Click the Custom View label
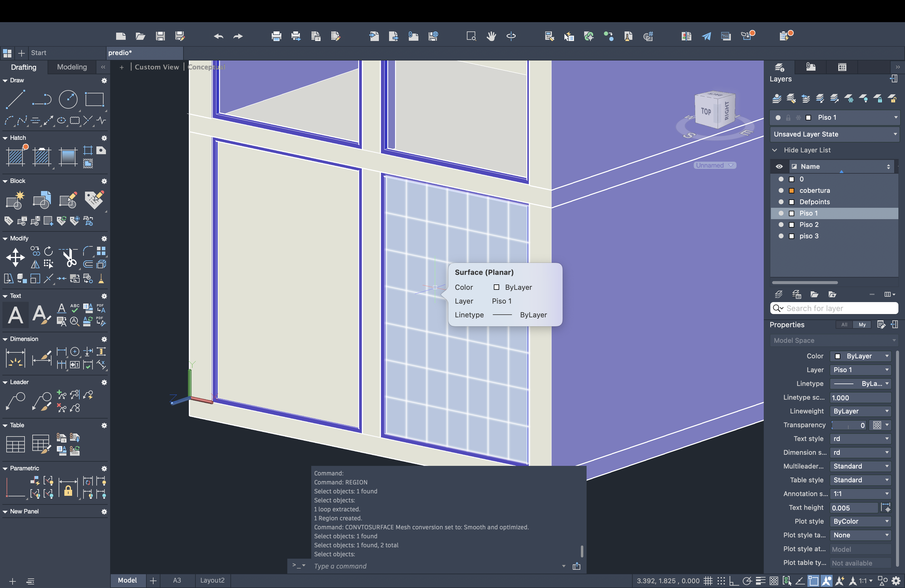This screenshot has width=905, height=588. (157, 67)
